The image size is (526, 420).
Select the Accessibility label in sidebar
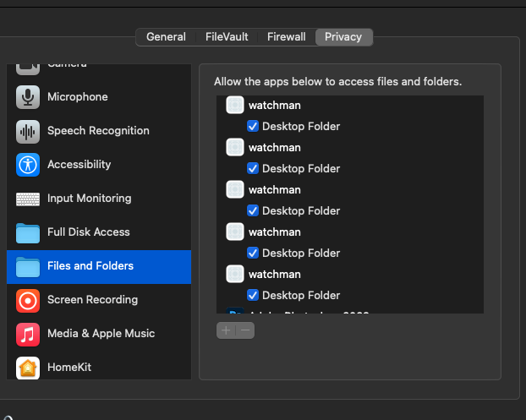point(79,164)
